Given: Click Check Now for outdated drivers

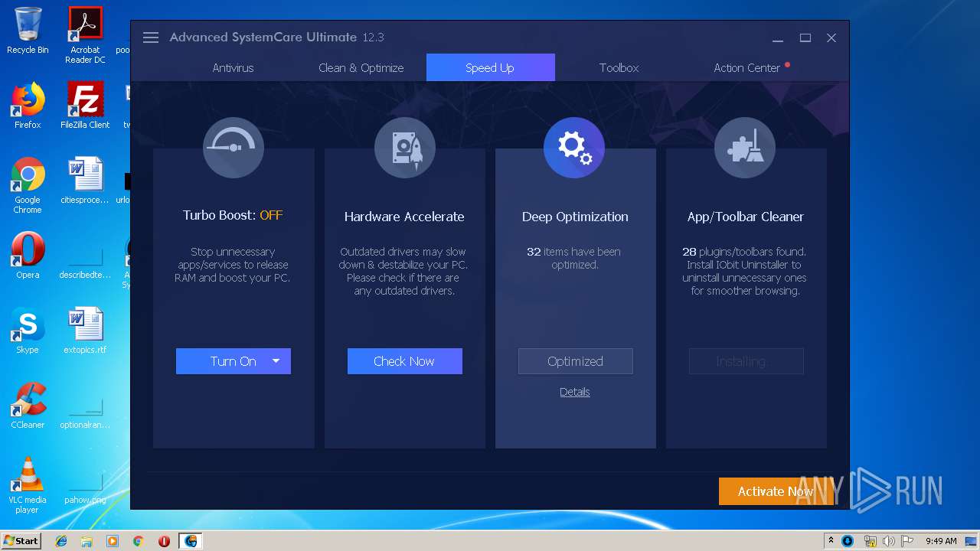Looking at the screenshot, I should (405, 361).
